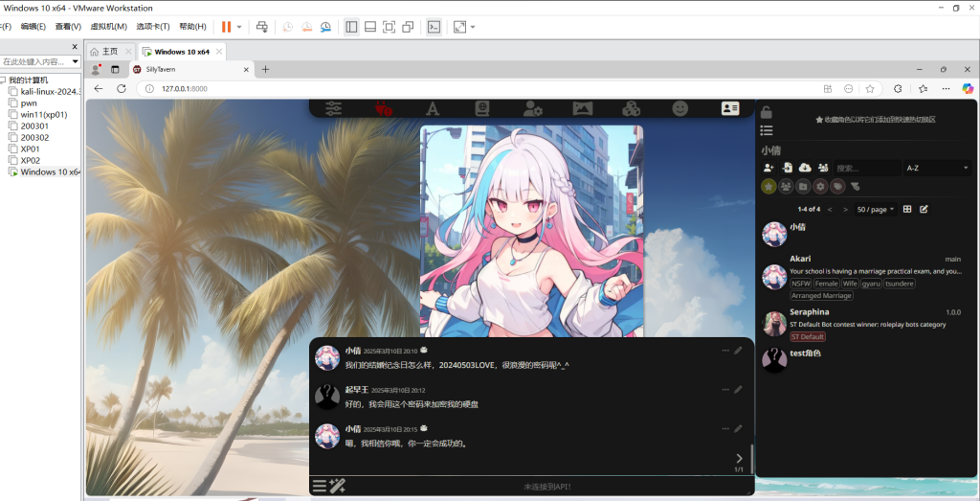Open the AI response configuration sliders icon
Image resolution: width=980 pixels, height=501 pixels.
point(333,109)
